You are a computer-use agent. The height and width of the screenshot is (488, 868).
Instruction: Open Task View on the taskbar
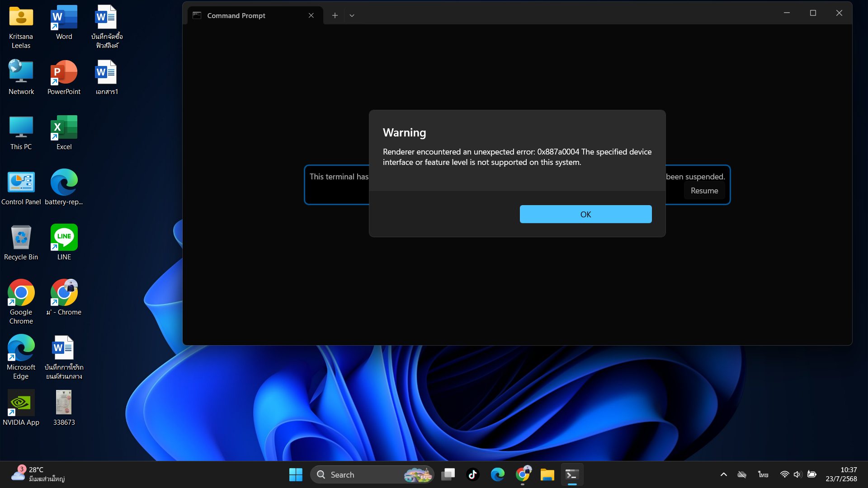448,474
